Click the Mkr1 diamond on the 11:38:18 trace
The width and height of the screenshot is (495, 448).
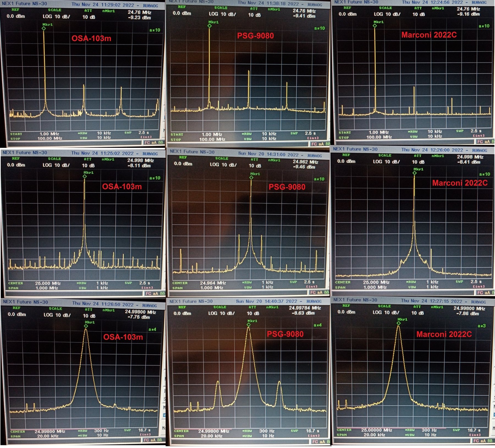point(210,26)
